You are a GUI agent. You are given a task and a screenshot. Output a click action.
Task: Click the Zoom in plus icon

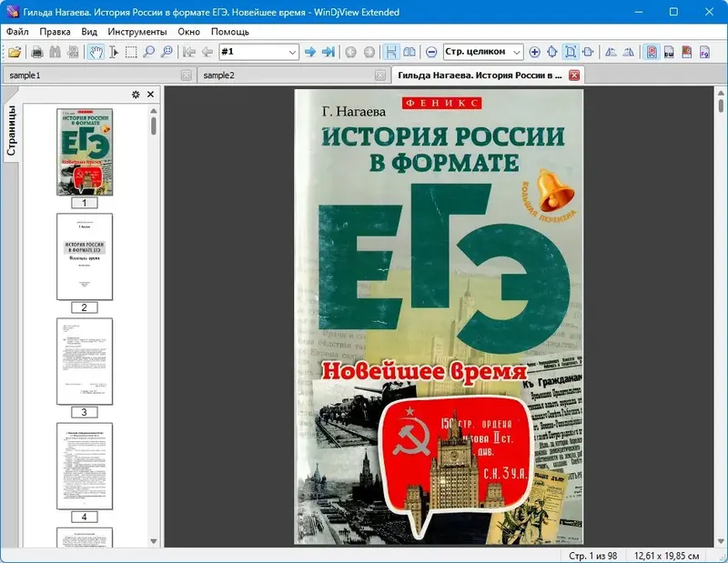tap(534, 52)
